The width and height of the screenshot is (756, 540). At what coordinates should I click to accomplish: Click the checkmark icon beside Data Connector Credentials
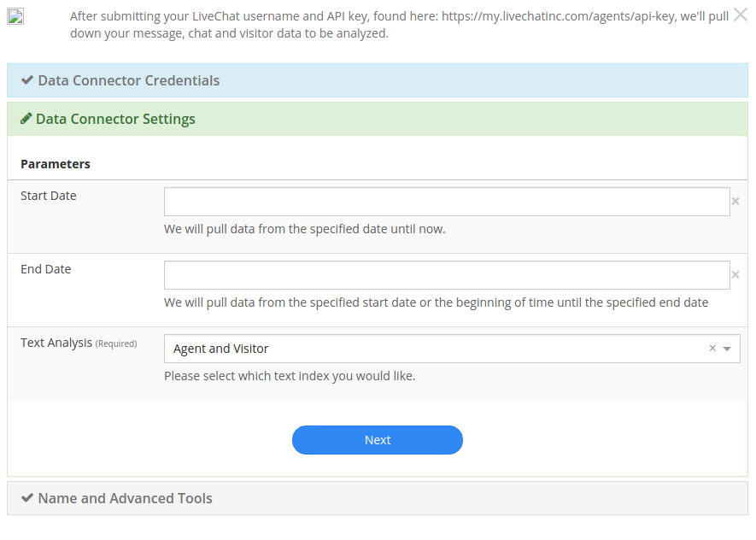click(27, 80)
